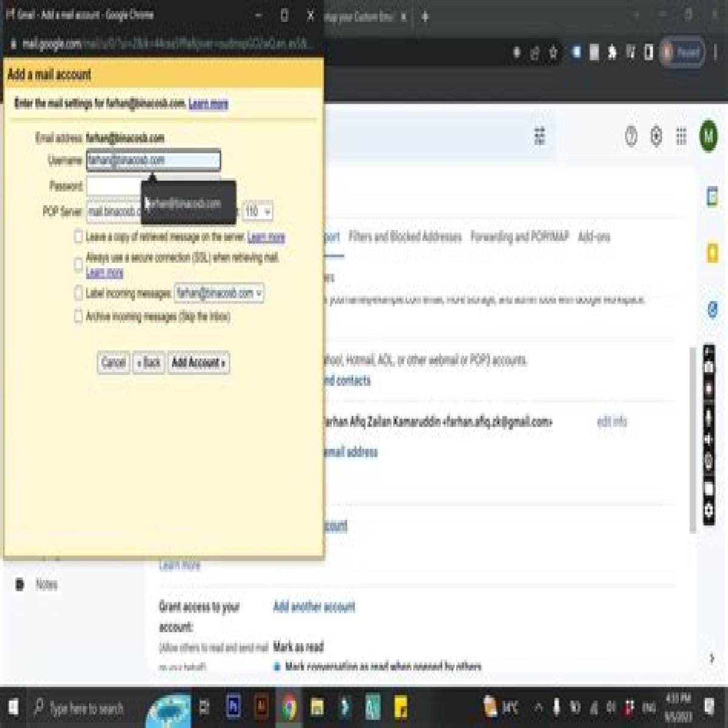Open Adobe Illustrator from taskbar
The height and width of the screenshot is (728, 728).
pyautogui.click(x=261, y=707)
